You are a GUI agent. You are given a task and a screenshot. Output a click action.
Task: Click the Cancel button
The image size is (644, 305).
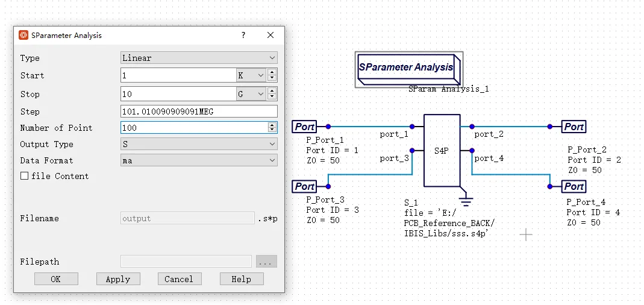click(x=180, y=278)
